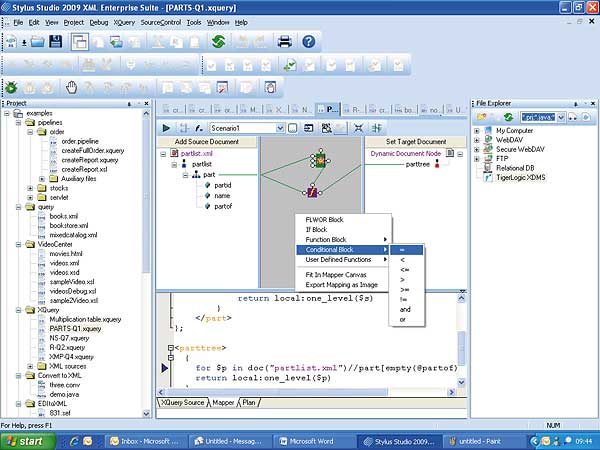
Task: Expand the FTP node in File Explorer
Action: point(477,159)
